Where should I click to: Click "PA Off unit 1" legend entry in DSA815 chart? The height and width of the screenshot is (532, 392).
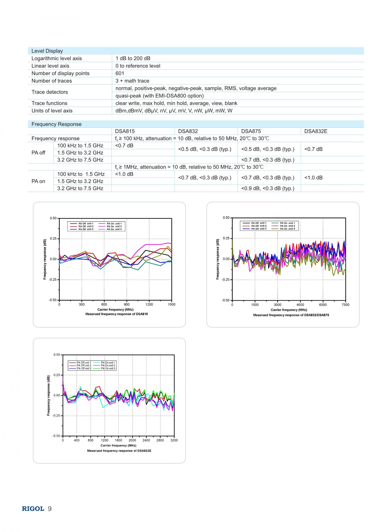(82, 224)
